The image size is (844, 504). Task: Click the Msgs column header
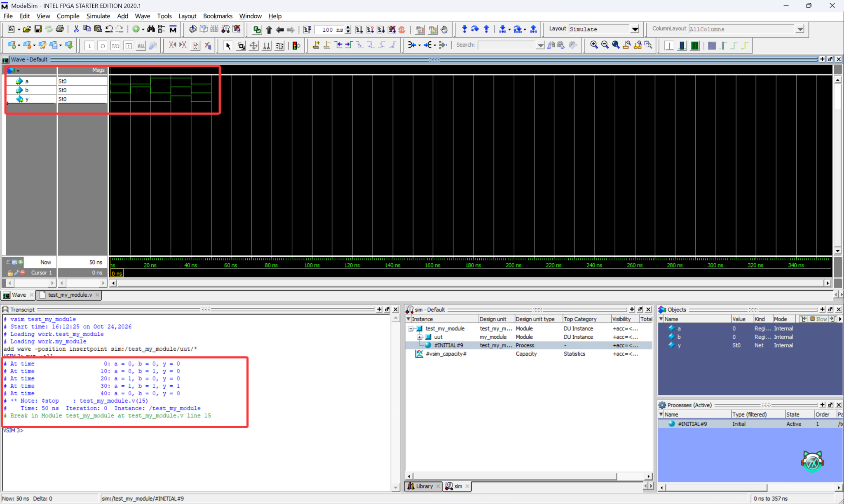(x=82, y=70)
